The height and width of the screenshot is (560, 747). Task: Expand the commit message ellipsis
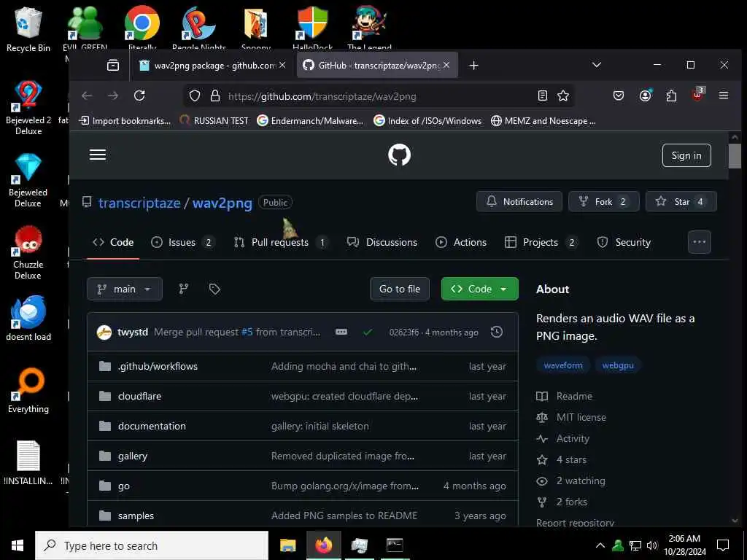341,332
